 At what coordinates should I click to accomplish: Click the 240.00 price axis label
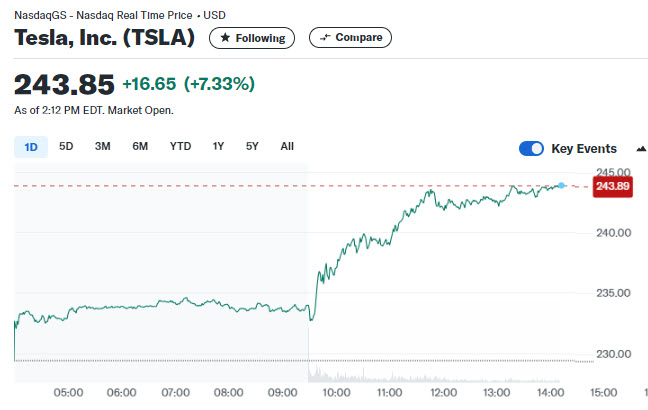(614, 233)
